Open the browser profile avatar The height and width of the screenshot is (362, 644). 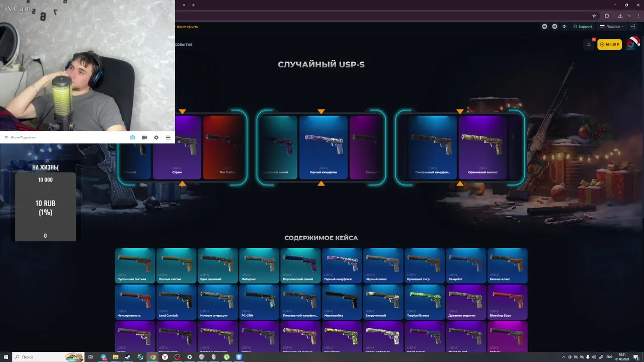point(629,16)
